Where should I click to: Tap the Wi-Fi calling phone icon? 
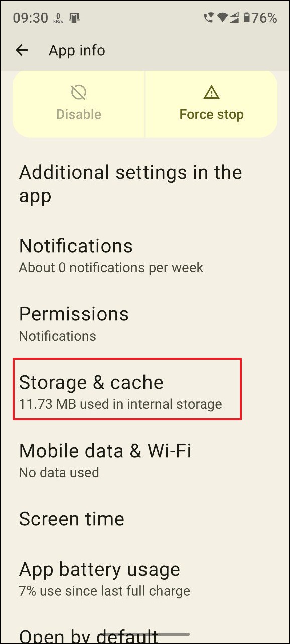click(209, 18)
